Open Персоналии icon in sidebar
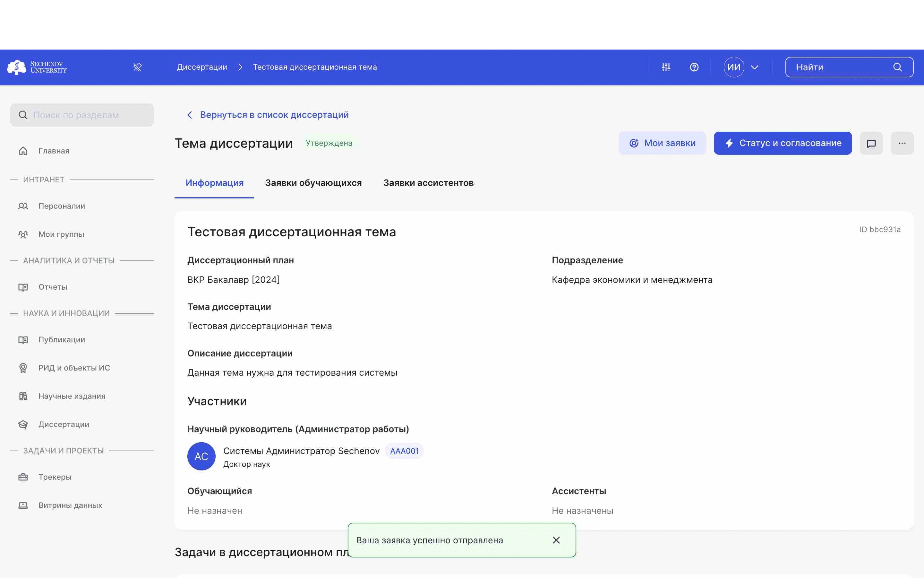The image size is (924, 578). click(23, 206)
